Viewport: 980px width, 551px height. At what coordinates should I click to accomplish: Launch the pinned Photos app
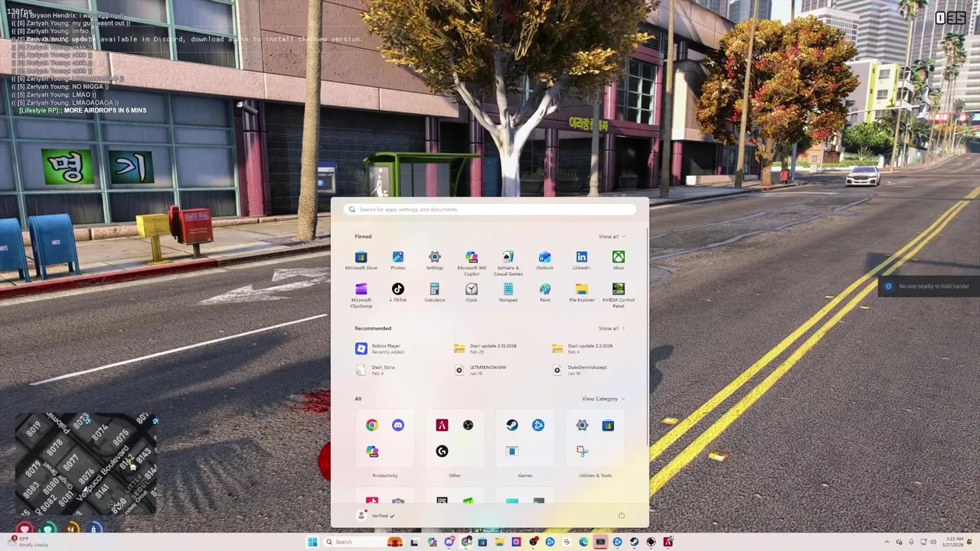(397, 261)
